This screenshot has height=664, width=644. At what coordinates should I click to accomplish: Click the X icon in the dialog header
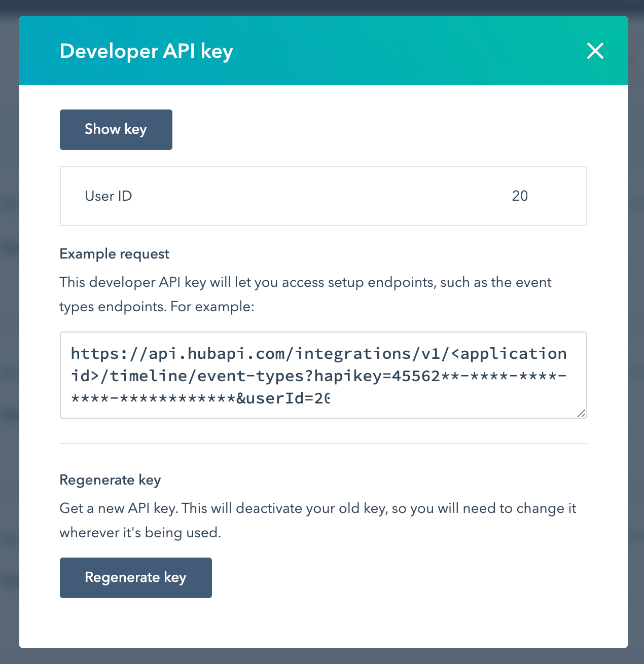[x=595, y=51]
